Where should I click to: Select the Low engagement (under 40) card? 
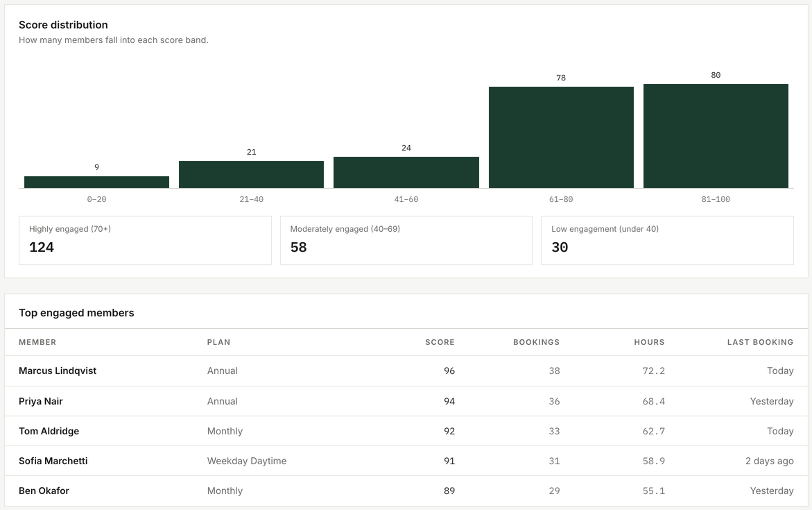click(x=667, y=241)
